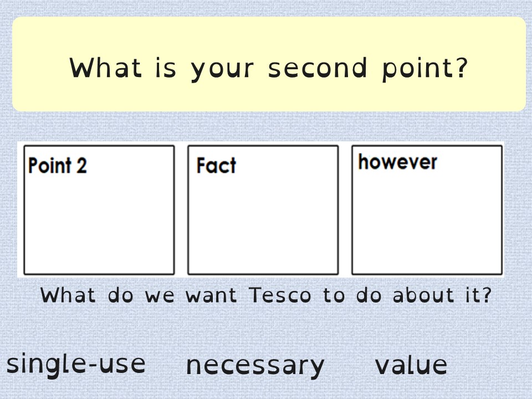Screen dimensions: 532x399
Task: Click the word 'your' in the heading
Action: 222,70
